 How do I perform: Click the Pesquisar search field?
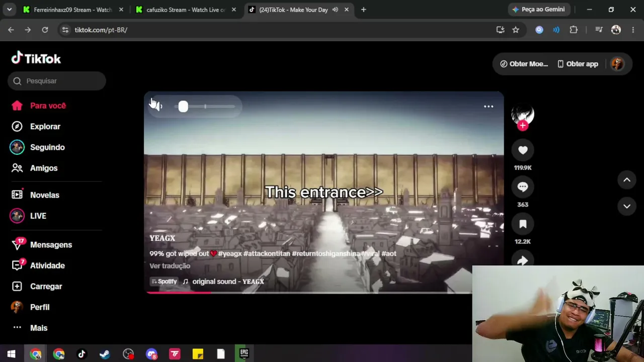point(57,81)
